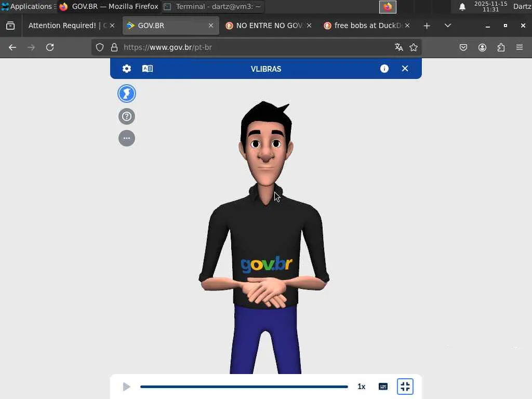Open Firefox extensions puzzle icon

click(x=501, y=47)
